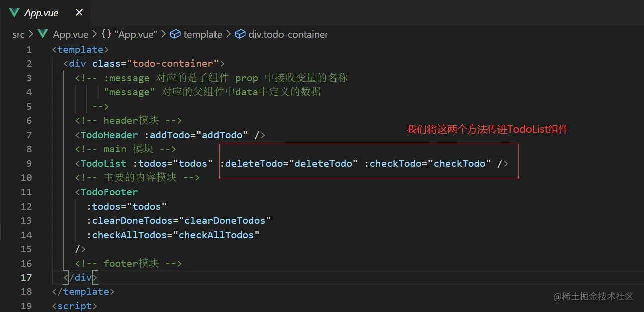Click the <script> tag on line 19
This screenshot has width=644, height=312.
click(75, 306)
